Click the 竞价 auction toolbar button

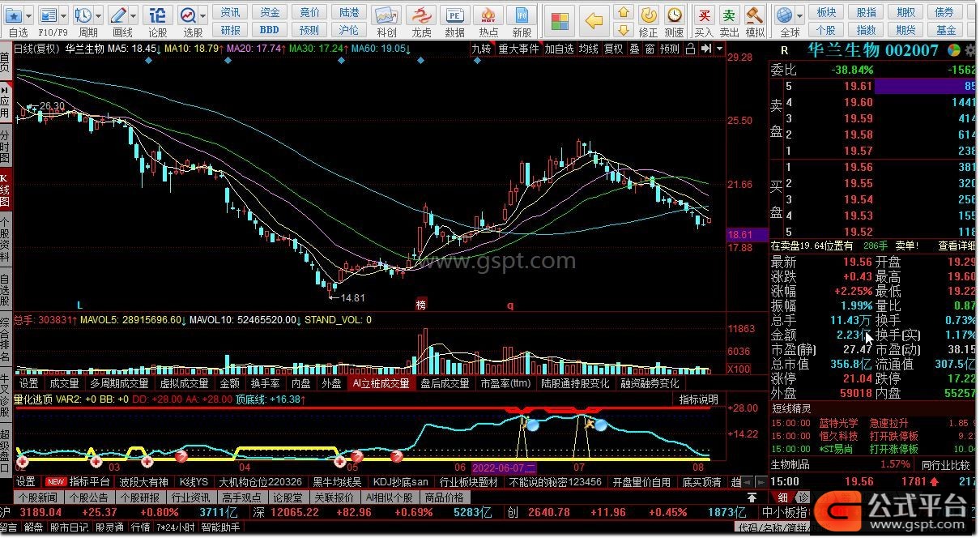pyautogui.click(x=309, y=12)
